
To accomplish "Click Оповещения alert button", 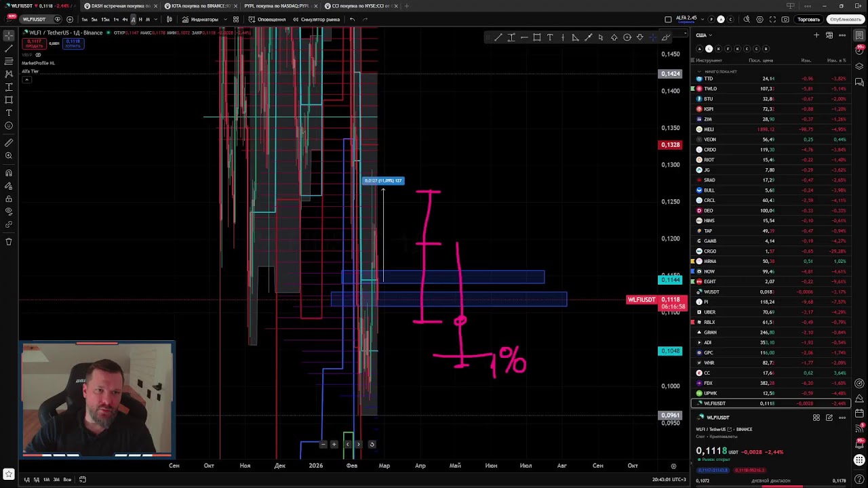I will [x=267, y=19].
